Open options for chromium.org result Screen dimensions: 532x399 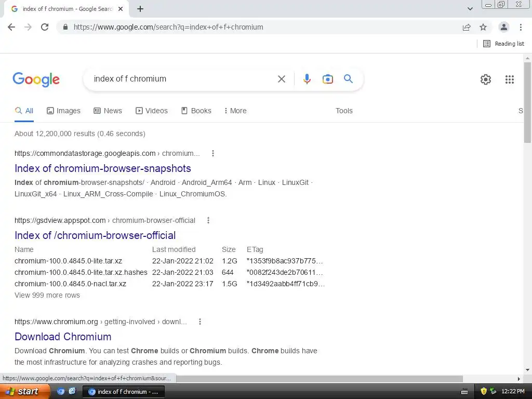point(200,322)
